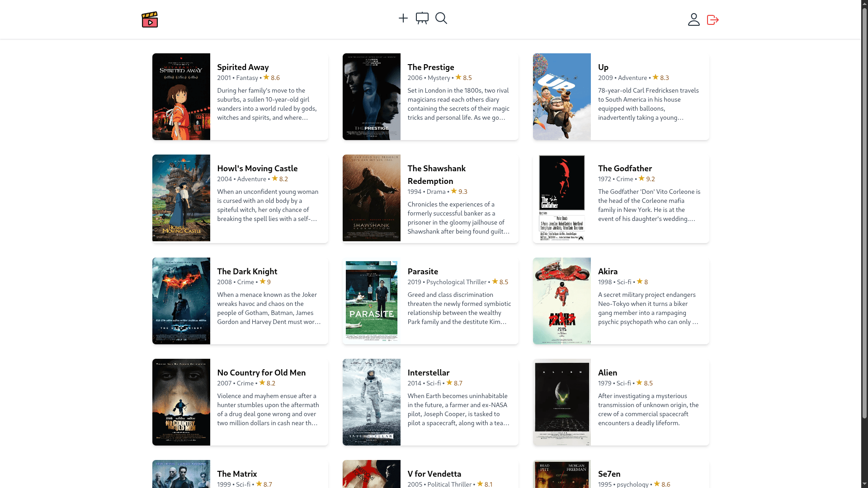
Task: Click the red logout icon
Action: coord(713,20)
